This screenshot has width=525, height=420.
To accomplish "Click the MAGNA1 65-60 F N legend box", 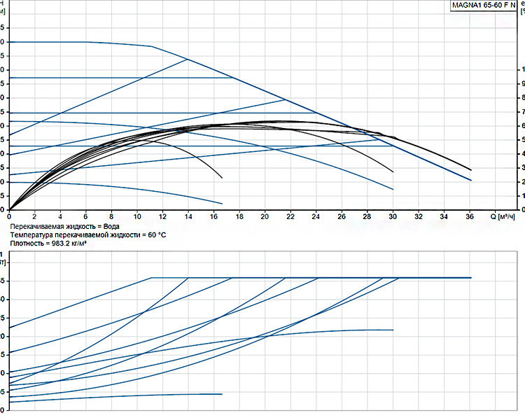I will [x=484, y=6].
